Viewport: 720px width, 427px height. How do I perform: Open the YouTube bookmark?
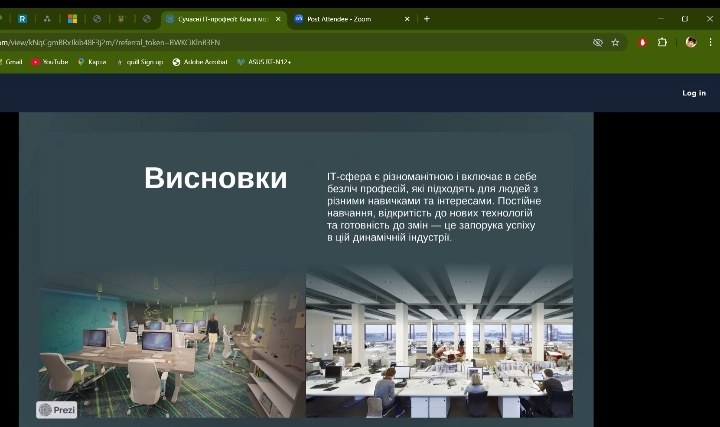pyautogui.click(x=50, y=62)
